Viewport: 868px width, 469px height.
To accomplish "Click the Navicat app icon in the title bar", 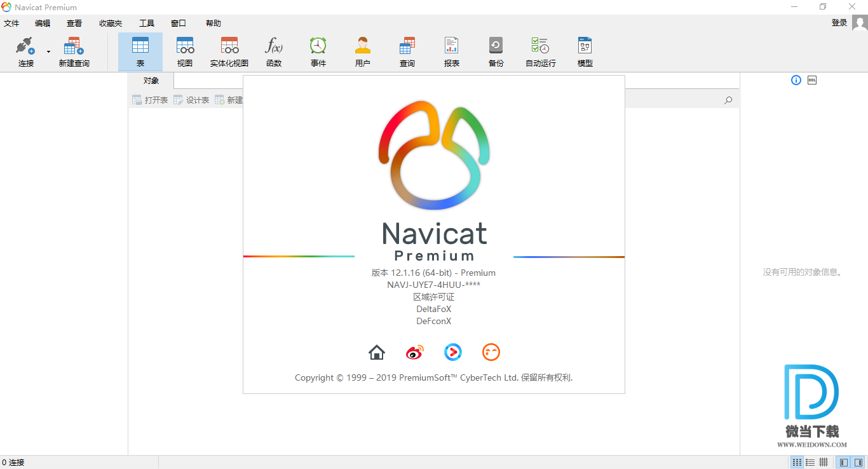I will click(6, 7).
